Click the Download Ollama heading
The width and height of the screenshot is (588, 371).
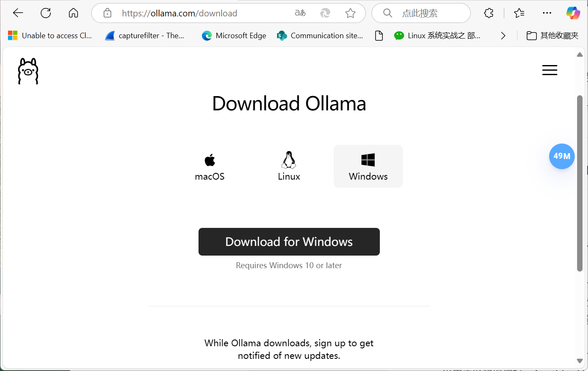click(x=289, y=104)
